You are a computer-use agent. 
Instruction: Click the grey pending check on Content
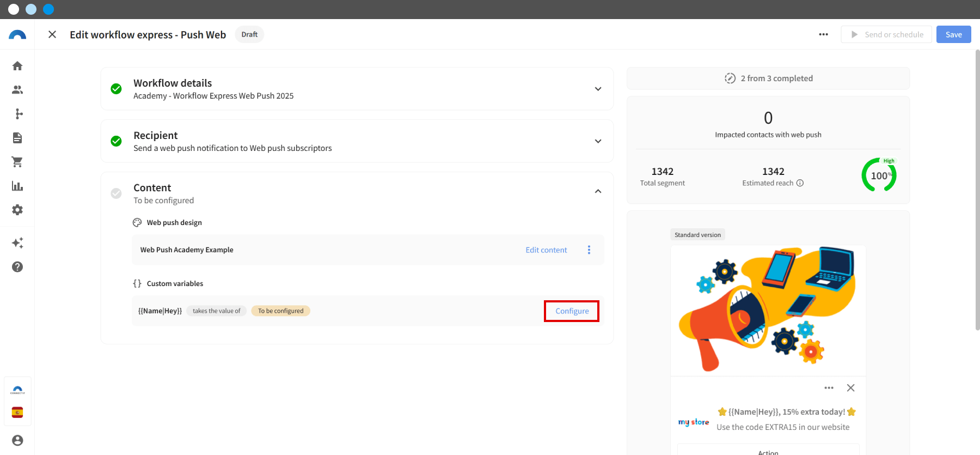116,193
